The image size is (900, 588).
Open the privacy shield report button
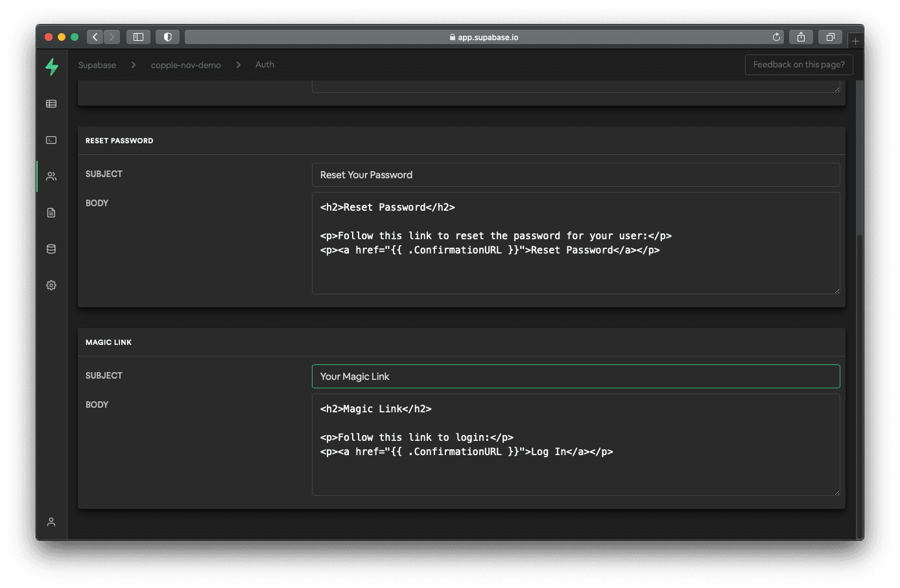click(167, 37)
